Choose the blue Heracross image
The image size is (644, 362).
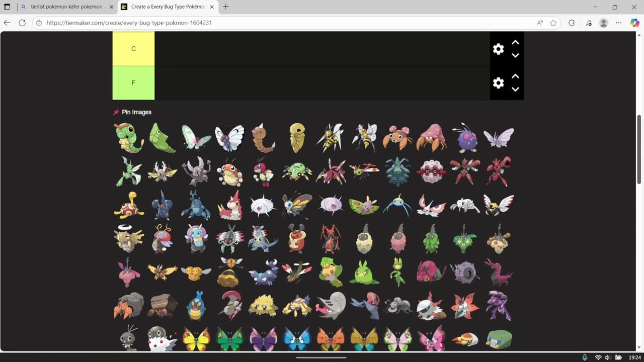196,205
